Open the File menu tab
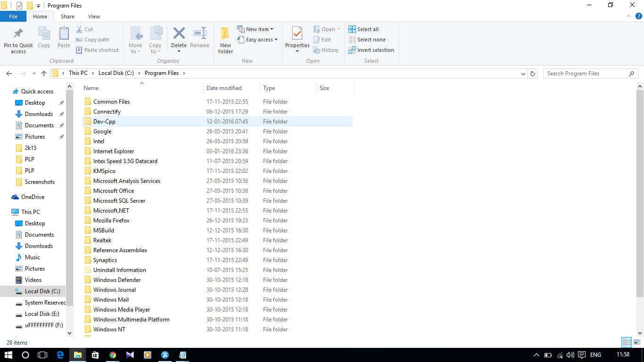The image size is (644, 362). 13,16
